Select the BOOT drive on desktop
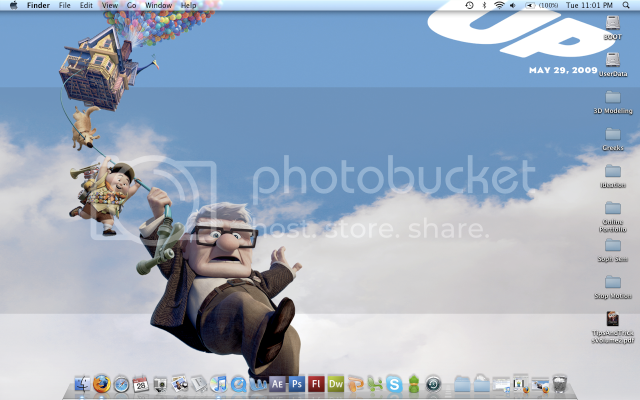Image resolution: width=640 pixels, height=400 pixels. (x=613, y=22)
